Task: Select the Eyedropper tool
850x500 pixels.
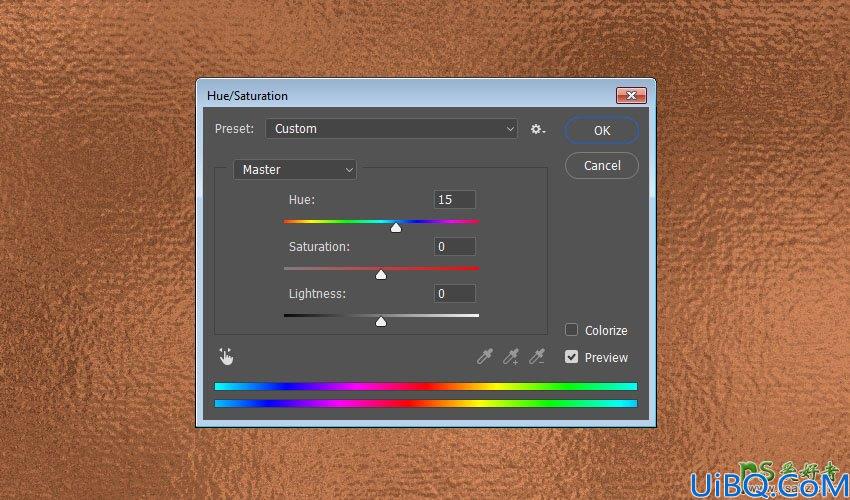Action: 484,356
